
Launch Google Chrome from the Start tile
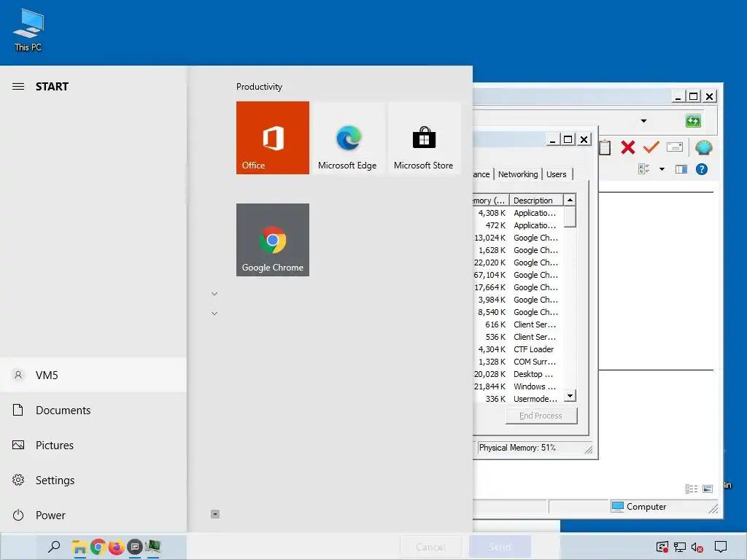pyautogui.click(x=273, y=239)
